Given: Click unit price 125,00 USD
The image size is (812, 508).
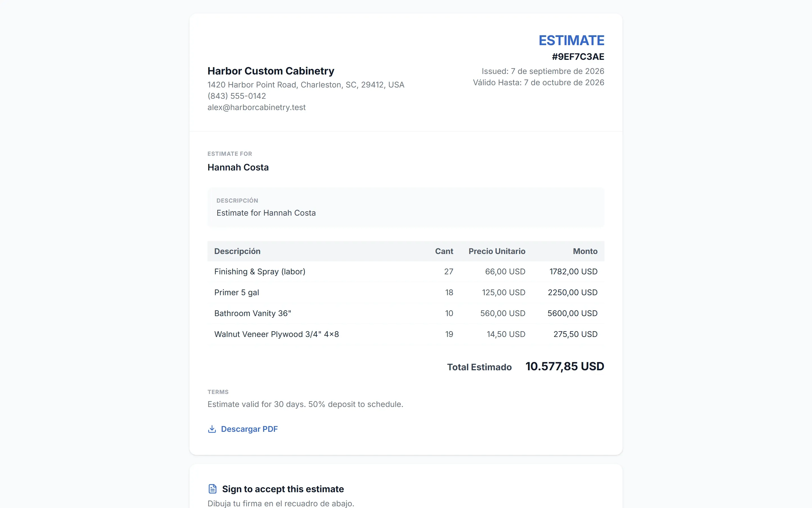Looking at the screenshot, I should [503, 293].
